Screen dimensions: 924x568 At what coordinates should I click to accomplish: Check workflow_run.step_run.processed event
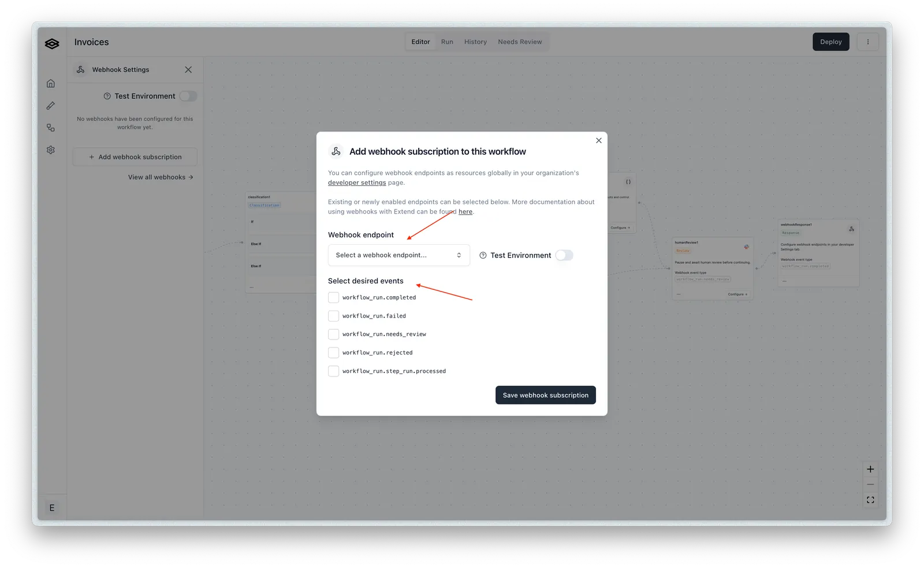[x=333, y=371]
